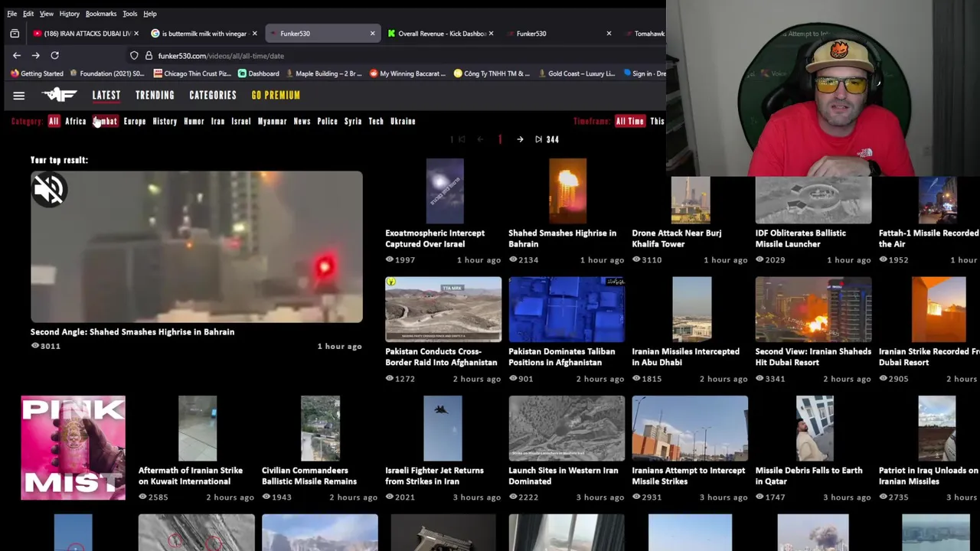This screenshot has width=980, height=551.
Task: Jump to last page icon beside 344
Action: point(538,139)
